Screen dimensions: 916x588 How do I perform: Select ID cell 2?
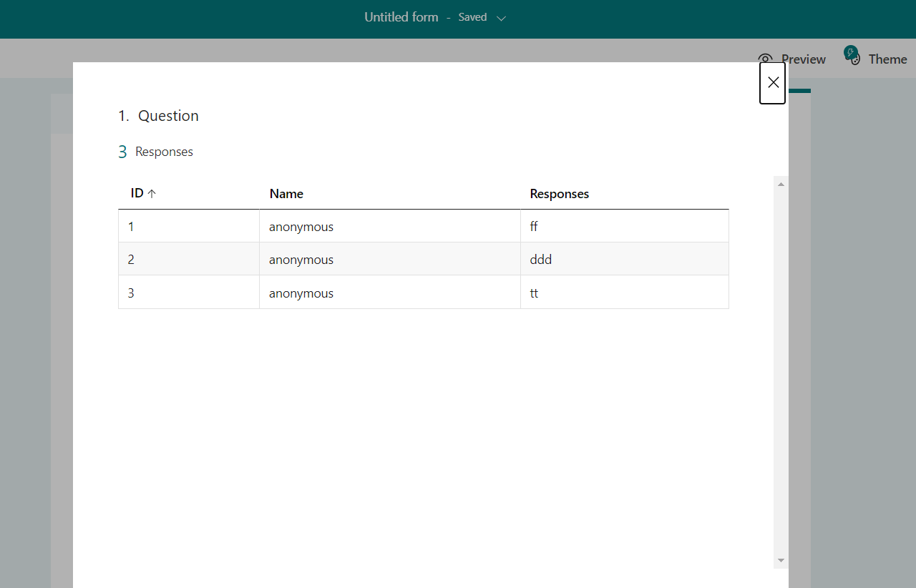[x=189, y=260]
